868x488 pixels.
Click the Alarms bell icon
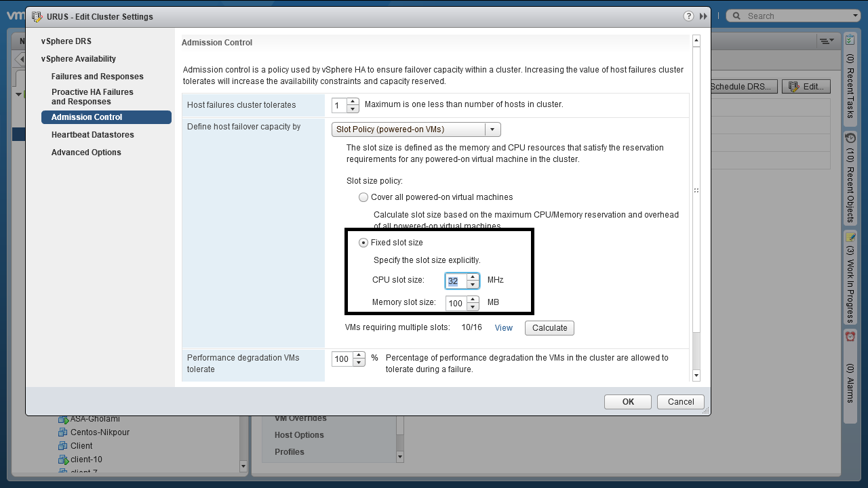coord(850,336)
